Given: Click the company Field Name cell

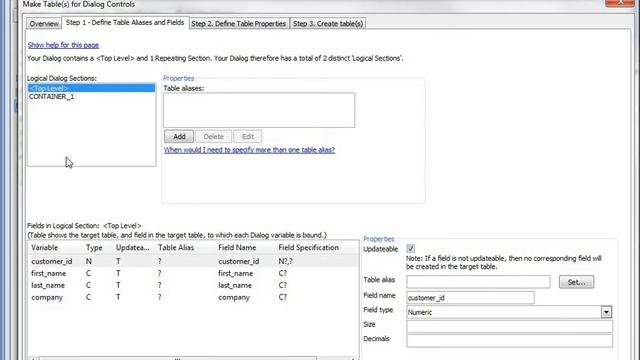Looking at the screenshot, I should pos(234,297).
